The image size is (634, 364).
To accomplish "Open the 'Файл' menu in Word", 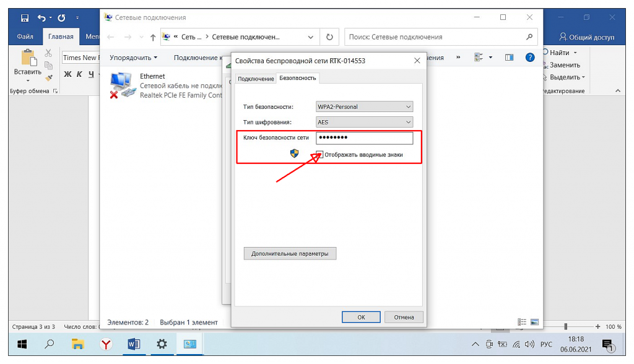I will coord(25,37).
